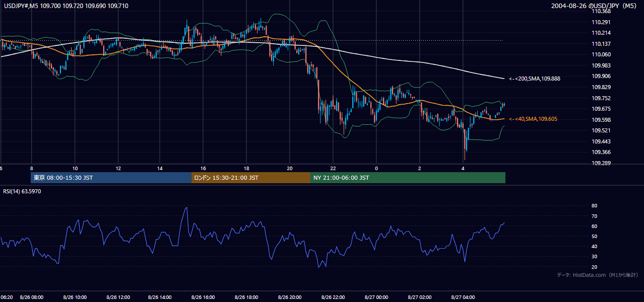
Task: Click price axis value 109.829
Action: [x=602, y=87]
